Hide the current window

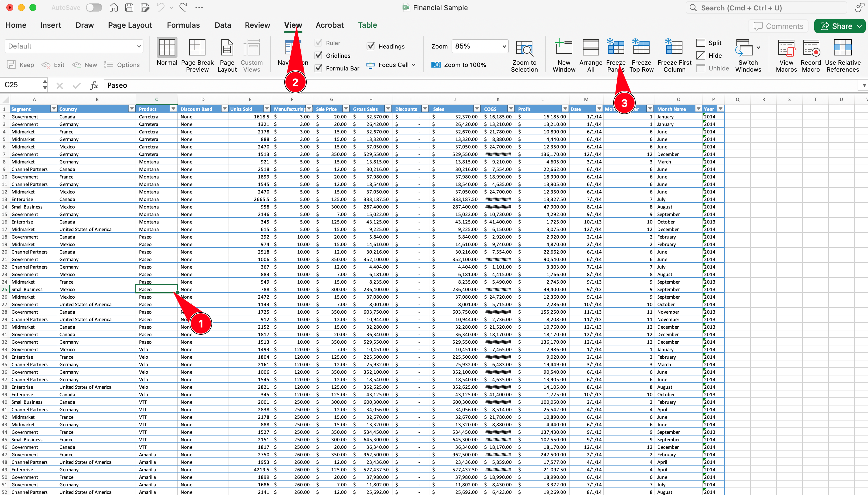tap(709, 55)
